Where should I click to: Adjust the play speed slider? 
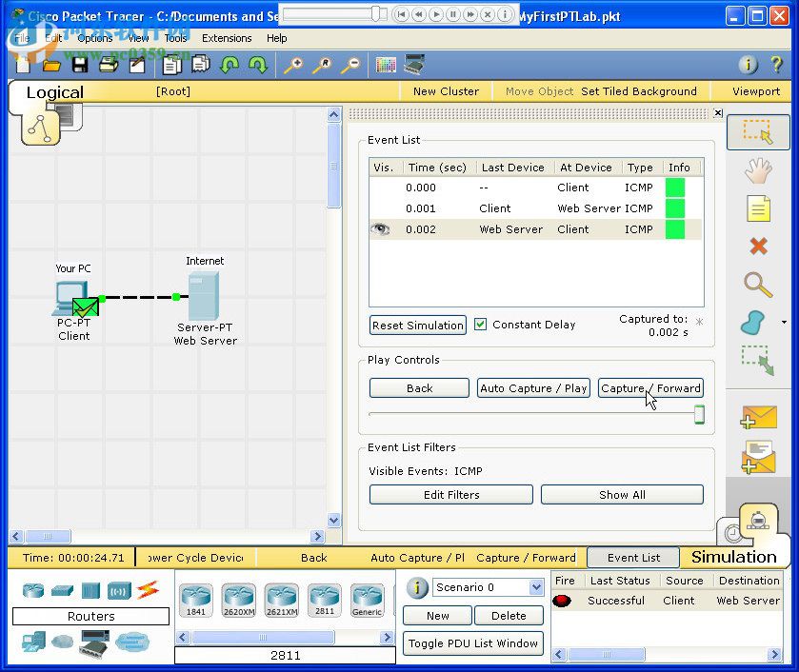pyautogui.click(x=699, y=414)
